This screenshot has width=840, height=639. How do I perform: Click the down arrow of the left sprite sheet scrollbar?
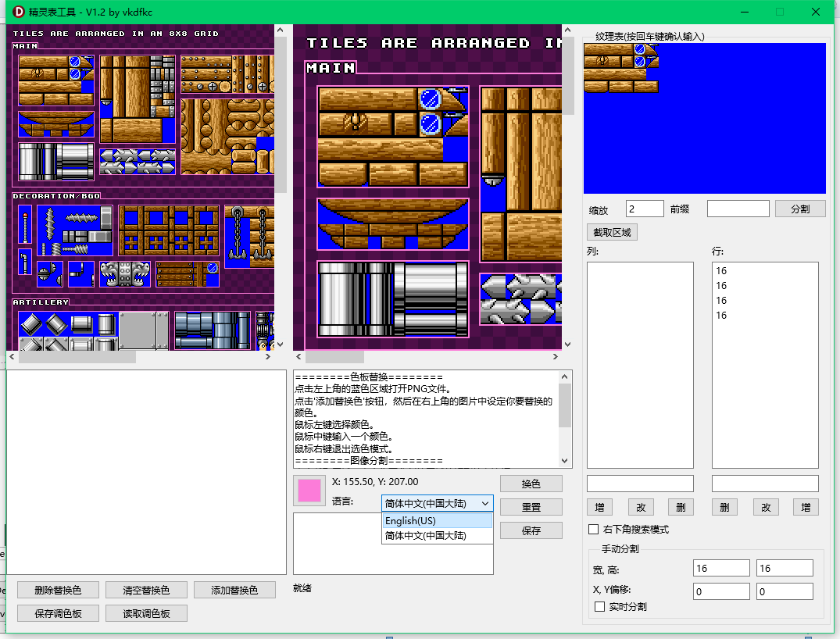(281, 344)
